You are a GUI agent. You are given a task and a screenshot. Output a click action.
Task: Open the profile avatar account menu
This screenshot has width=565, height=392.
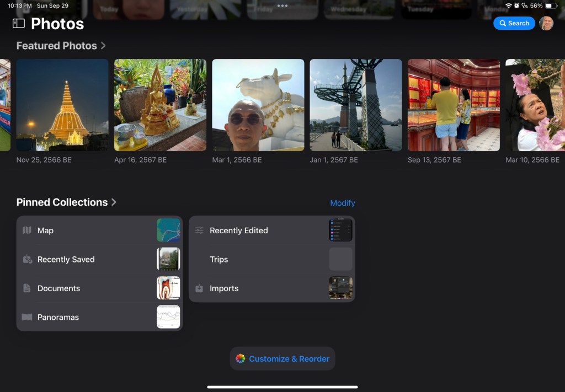click(546, 23)
